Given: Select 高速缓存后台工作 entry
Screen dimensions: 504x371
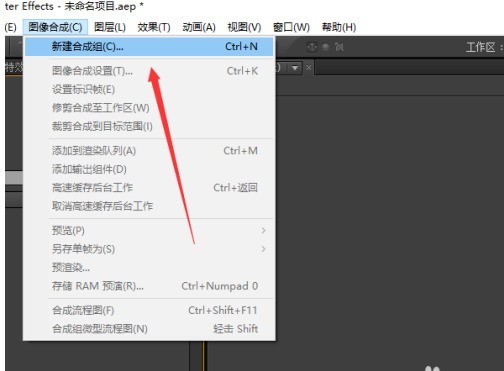Looking at the screenshot, I should [149, 187].
